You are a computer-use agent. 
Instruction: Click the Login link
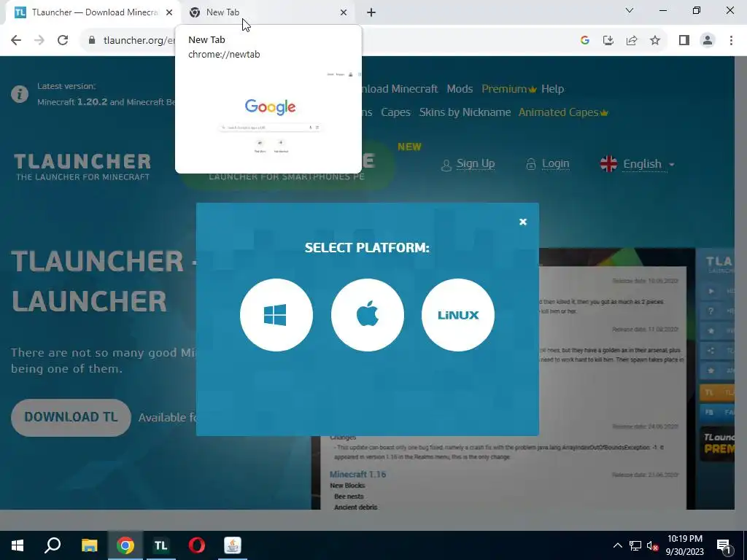[x=548, y=164]
